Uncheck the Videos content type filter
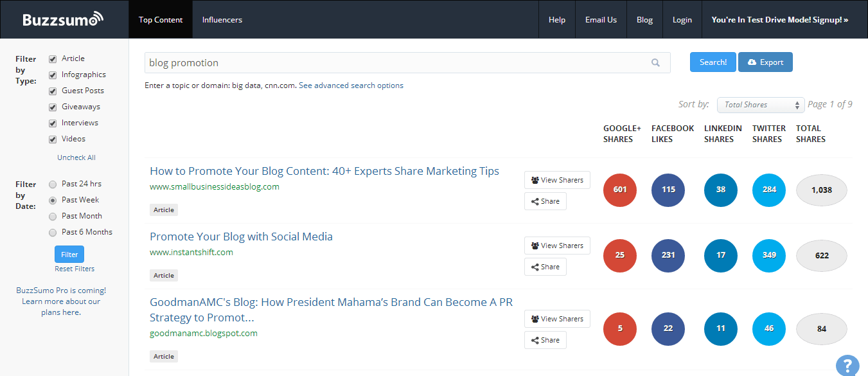 (52, 139)
